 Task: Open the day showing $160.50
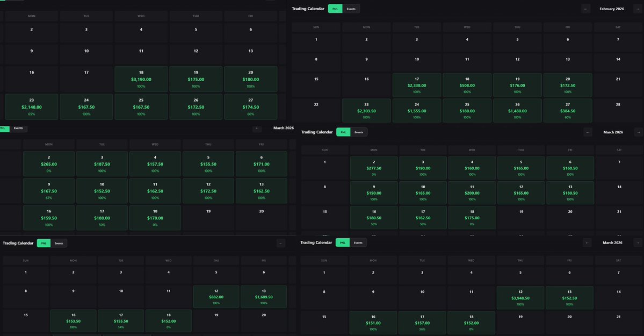(570, 168)
